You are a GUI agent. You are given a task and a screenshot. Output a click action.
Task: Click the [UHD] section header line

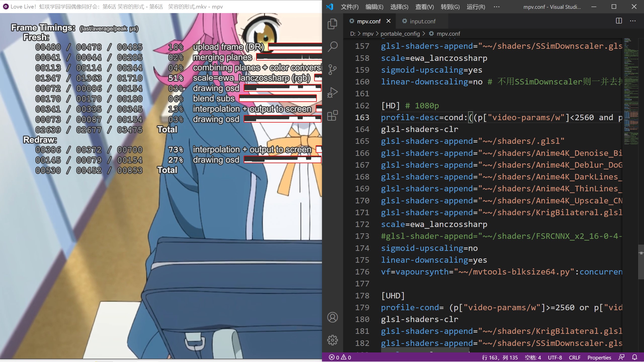click(x=393, y=296)
